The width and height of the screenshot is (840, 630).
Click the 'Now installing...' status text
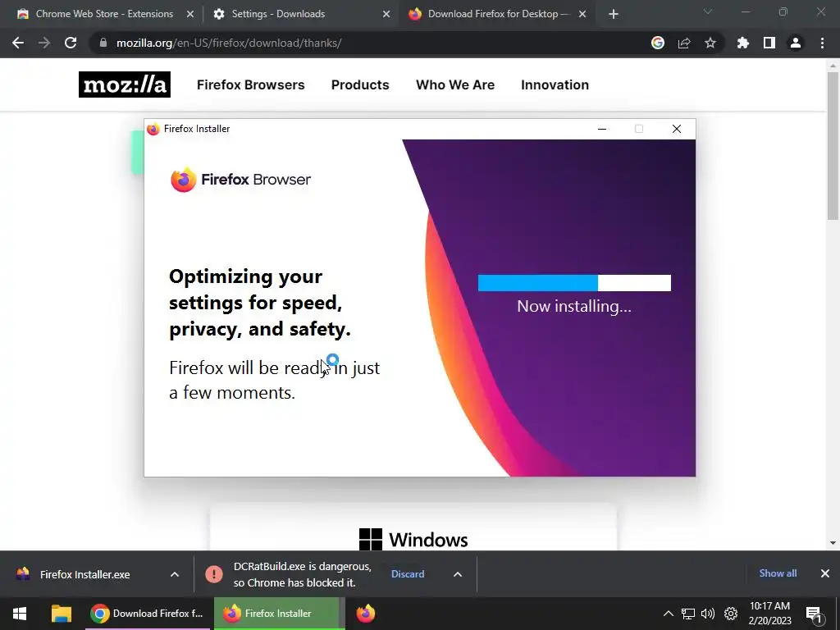point(574,306)
